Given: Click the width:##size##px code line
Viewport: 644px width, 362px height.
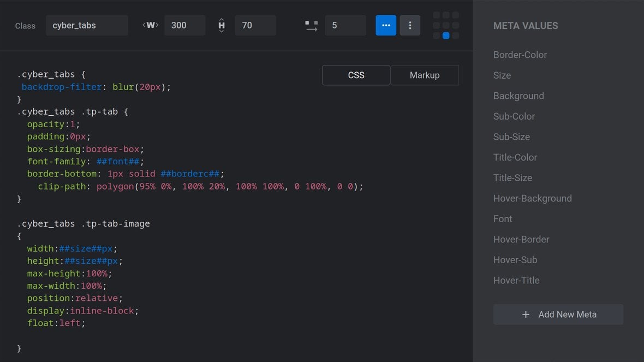Looking at the screenshot, I should pyautogui.click(x=72, y=248).
